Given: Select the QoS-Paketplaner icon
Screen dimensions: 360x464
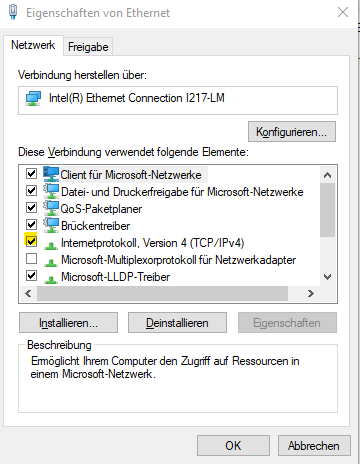Looking at the screenshot, I should [x=51, y=208].
